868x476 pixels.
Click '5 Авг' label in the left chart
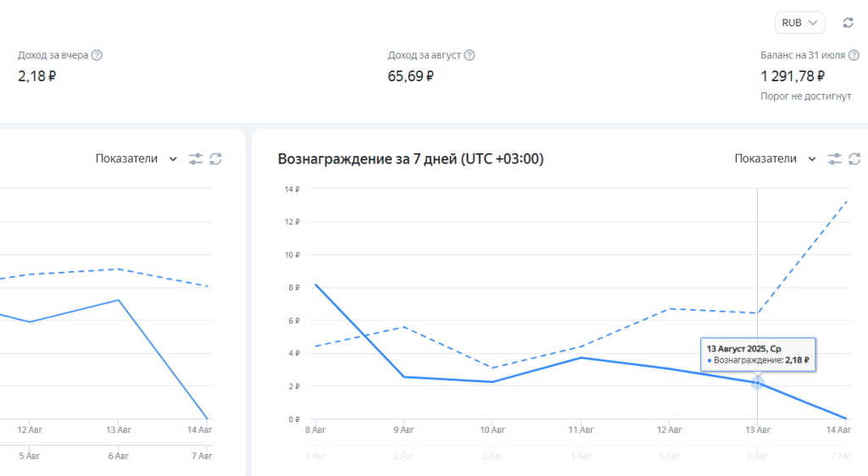[x=30, y=457]
